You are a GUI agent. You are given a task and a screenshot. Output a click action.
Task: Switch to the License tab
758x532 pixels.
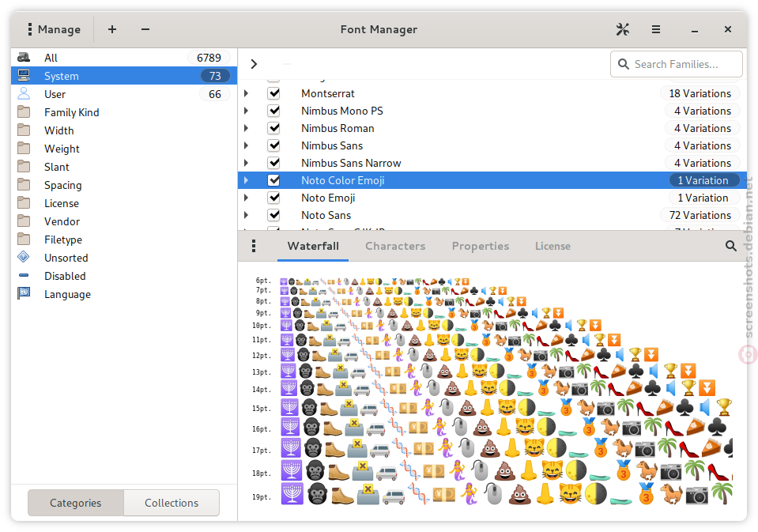click(552, 246)
